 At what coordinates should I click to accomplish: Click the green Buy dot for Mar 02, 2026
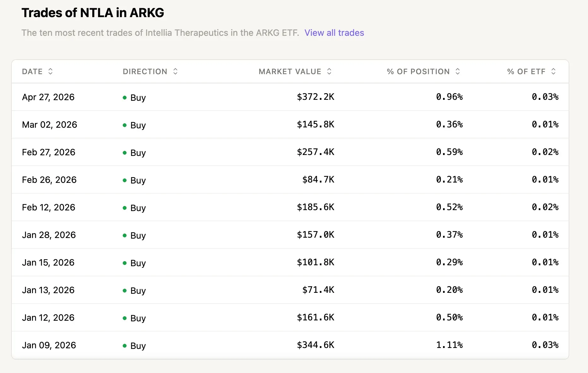click(125, 125)
